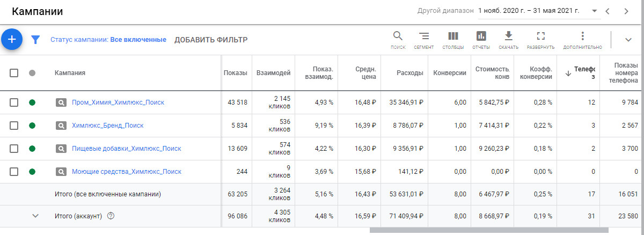This screenshot has width=644, height=235.
Task: Open the Столбцы columns editor
Action: coord(453,36)
